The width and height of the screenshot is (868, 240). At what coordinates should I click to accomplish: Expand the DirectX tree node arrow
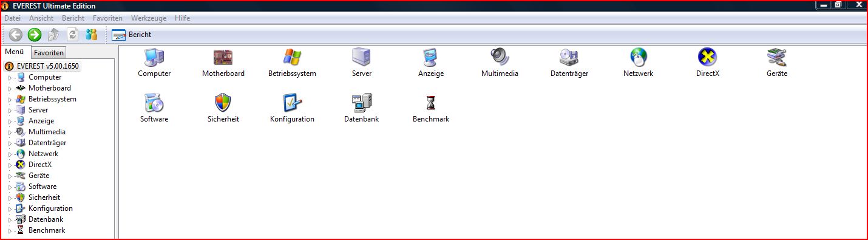[x=10, y=165]
